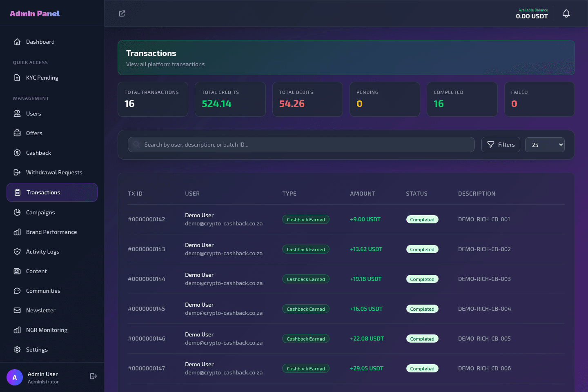The width and height of the screenshot is (588, 392).
Task: Click Completed badge in DEMO-RICH-CB-004 row
Action: (422, 309)
